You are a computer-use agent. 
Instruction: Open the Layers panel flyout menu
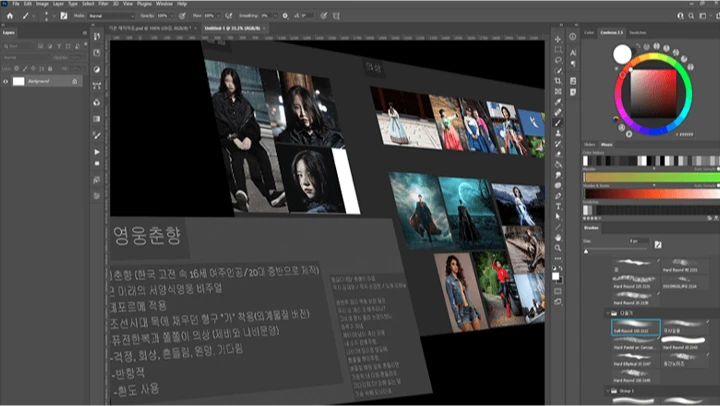pos(84,33)
